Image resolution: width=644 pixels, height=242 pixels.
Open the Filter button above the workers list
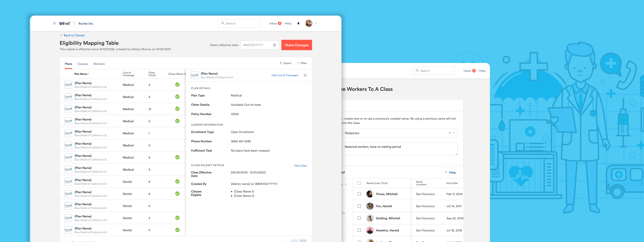450,173
